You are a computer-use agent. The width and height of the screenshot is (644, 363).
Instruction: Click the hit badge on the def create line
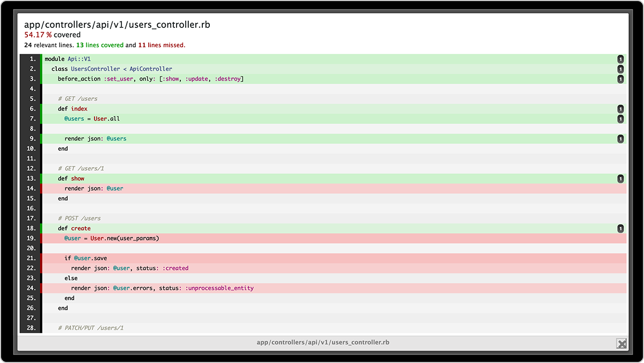pos(620,228)
